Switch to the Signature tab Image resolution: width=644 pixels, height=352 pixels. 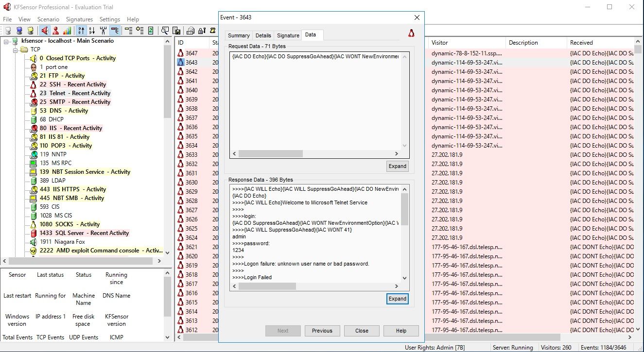tap(288, 35)
